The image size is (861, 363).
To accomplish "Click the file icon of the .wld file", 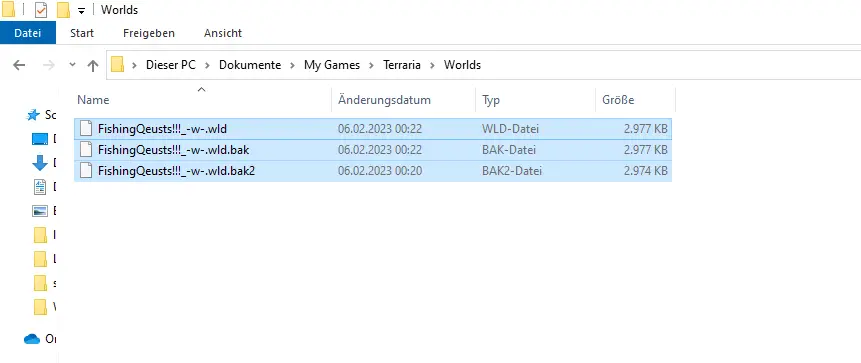I will click(85, 129).
